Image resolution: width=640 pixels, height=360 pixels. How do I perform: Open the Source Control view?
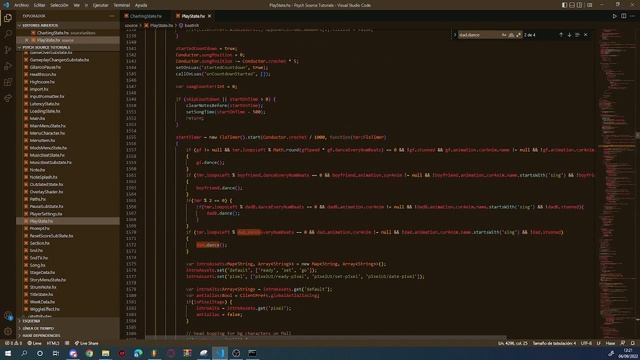point(8,50)
